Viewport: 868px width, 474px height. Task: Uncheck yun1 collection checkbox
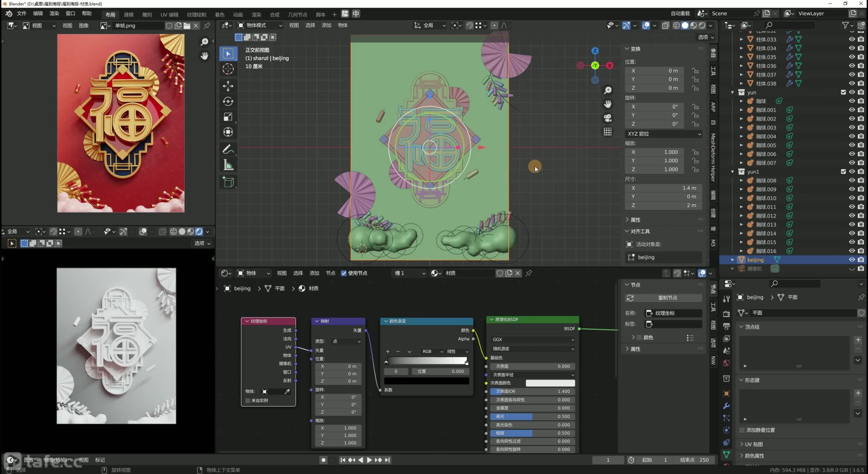click(x=844, y=172)
